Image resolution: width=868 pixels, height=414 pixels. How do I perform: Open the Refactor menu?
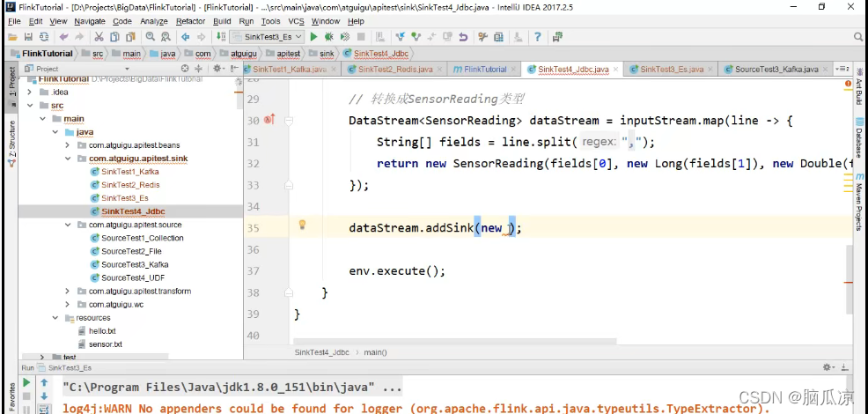click(x=190, y=21)
